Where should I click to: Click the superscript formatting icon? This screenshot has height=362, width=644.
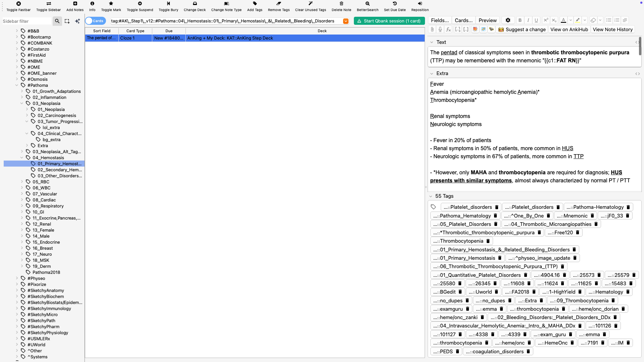pos(546,20)
